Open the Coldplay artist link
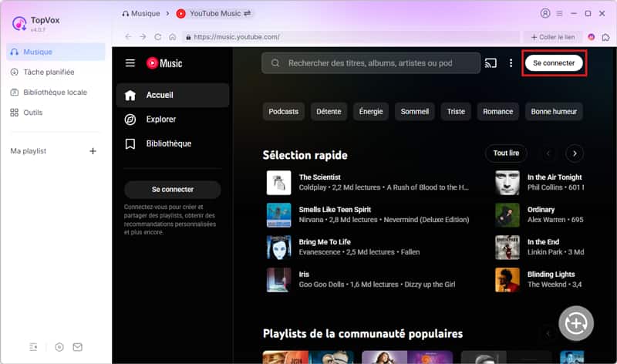Image resolution: width=617 pixels, height=364 pixels. coord(312,187)
